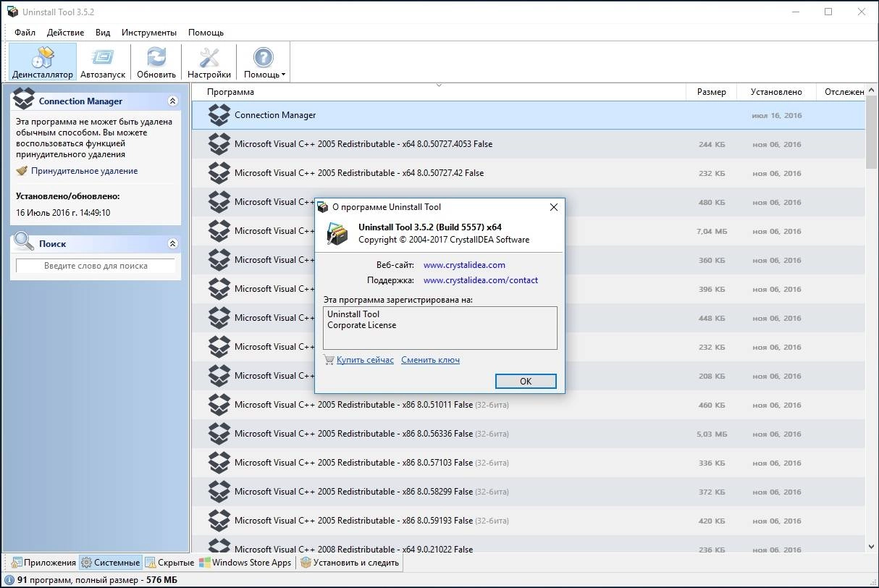The image size is (879, 588).
Task: Open the Вид menu
Action: coord(103,33)
